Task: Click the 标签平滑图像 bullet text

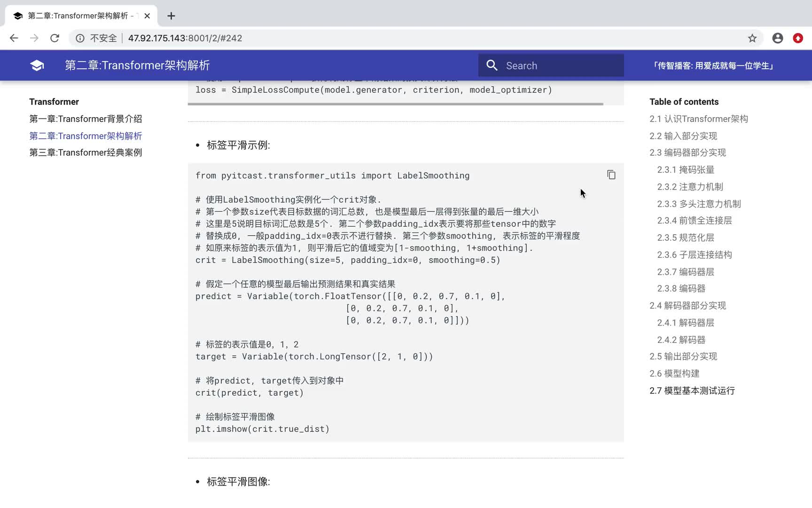Action: 238,482
